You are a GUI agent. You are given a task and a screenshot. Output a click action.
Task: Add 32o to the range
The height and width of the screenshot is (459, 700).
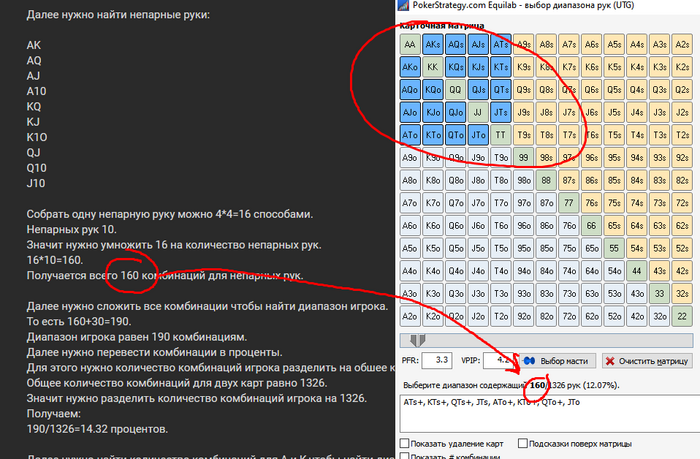click(x=659, y=316)
